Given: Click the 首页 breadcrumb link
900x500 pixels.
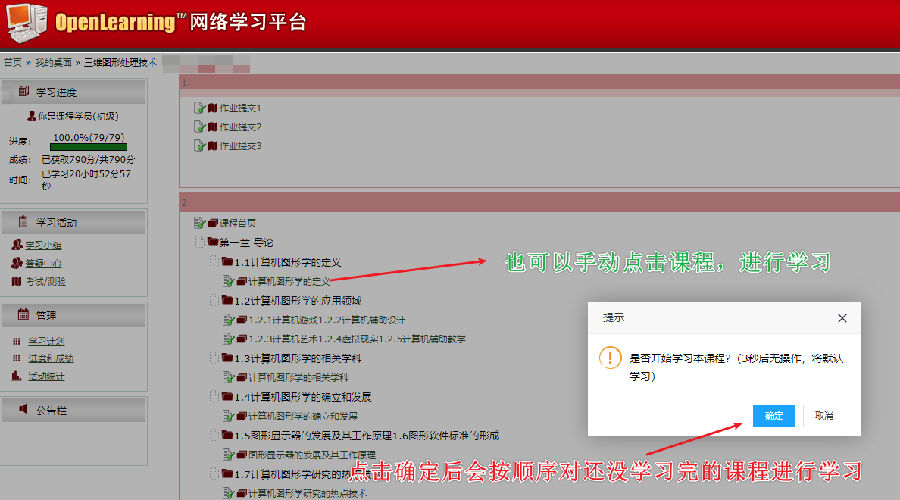Looking at the screenshot, I should [13, 62].
